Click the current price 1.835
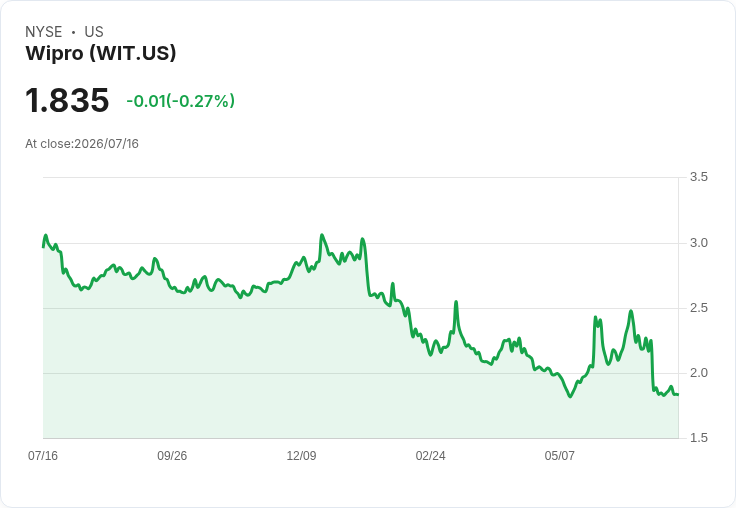The image size is (736, 508). pos(67,100)
